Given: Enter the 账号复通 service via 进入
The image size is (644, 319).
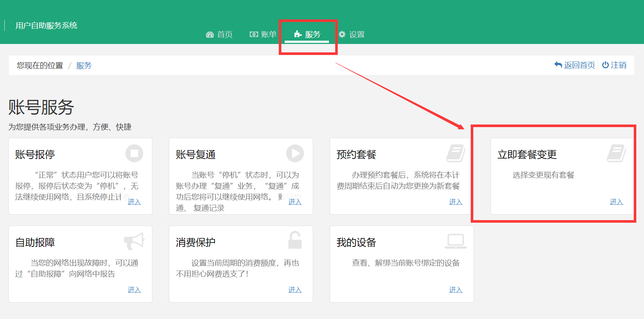Looking at the screenshot, I should [x=295, y=202].
